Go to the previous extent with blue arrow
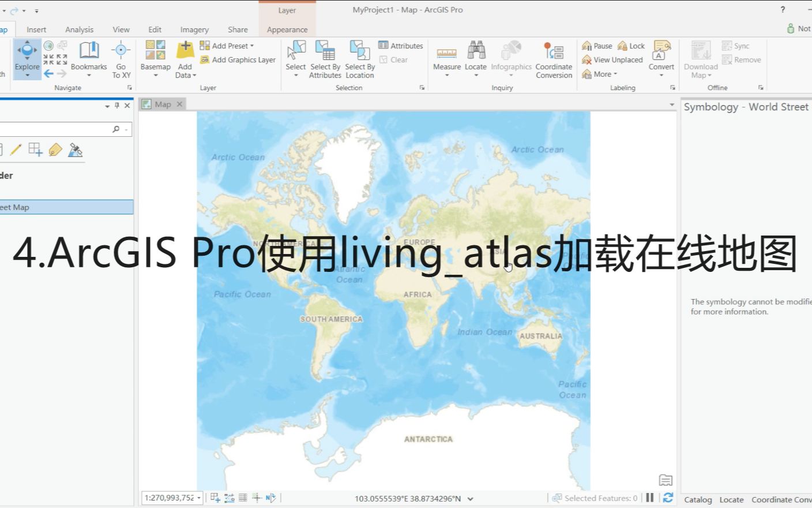This screenshot has height=508, width=812. 48,73
